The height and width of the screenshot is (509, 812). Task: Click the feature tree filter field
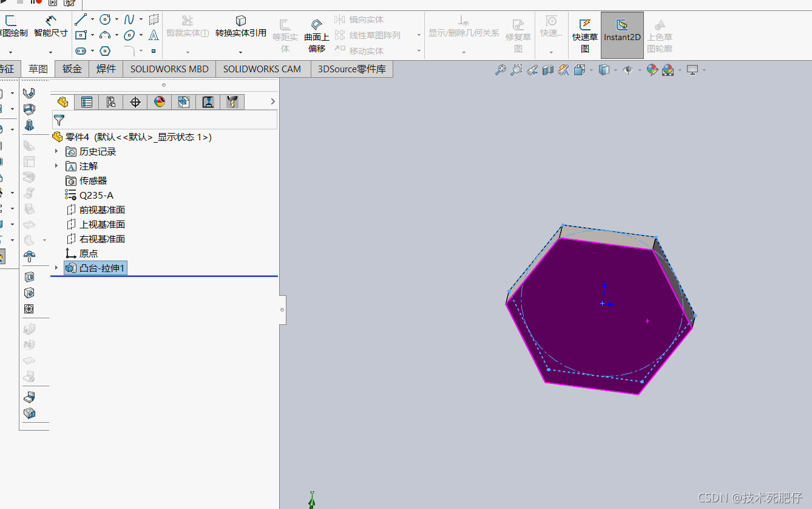(x=164, y=120)
